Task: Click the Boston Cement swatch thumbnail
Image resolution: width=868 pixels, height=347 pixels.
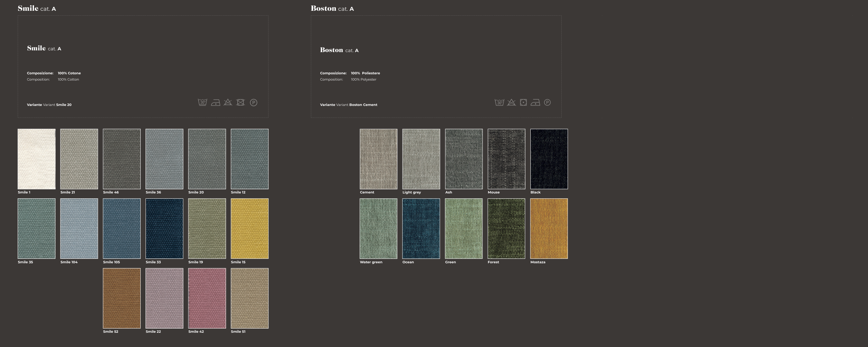Action: click(x=378, y=159)
